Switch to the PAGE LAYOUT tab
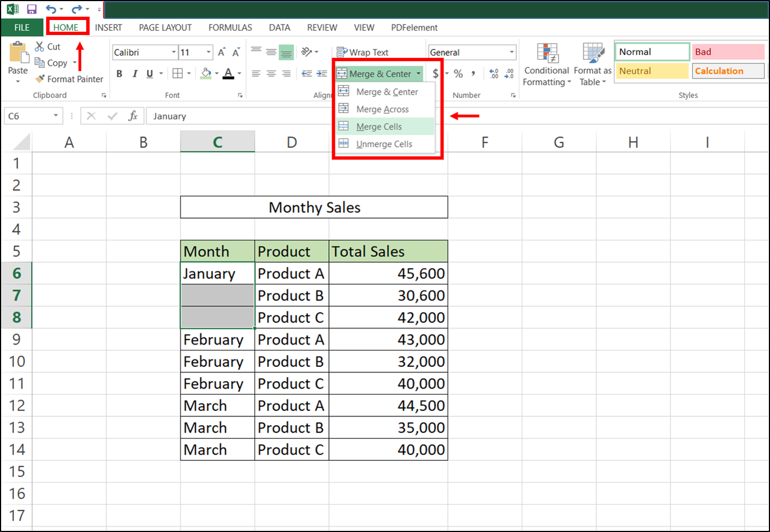770x532 pixels. click(165, 27)
